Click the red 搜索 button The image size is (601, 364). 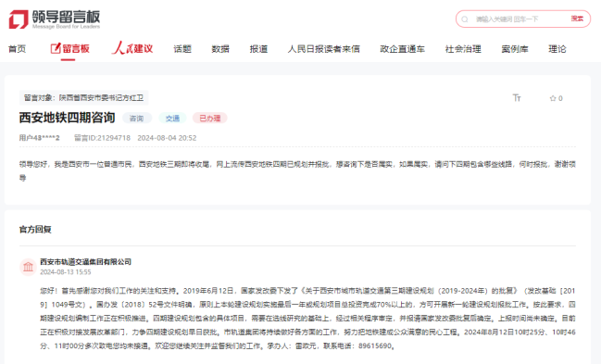point(577,19)
